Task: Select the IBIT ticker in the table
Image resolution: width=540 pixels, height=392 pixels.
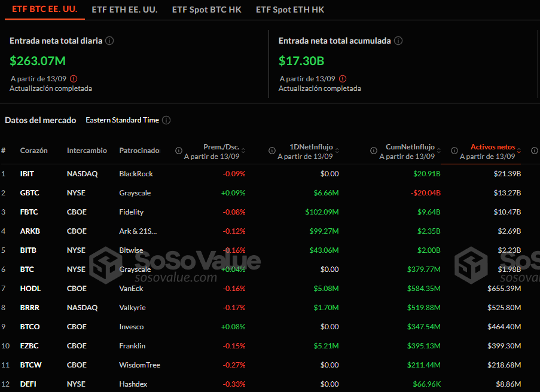Action: click(x=28, y=173)
